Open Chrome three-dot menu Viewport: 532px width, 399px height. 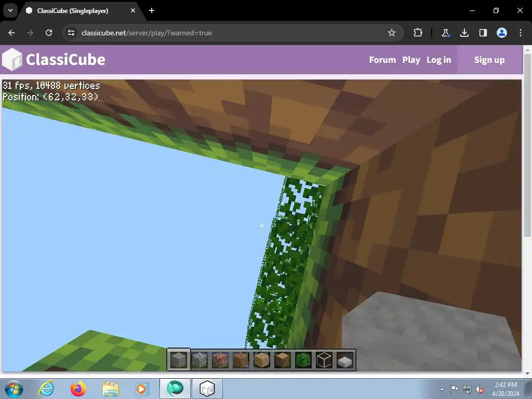coord(521,33)
